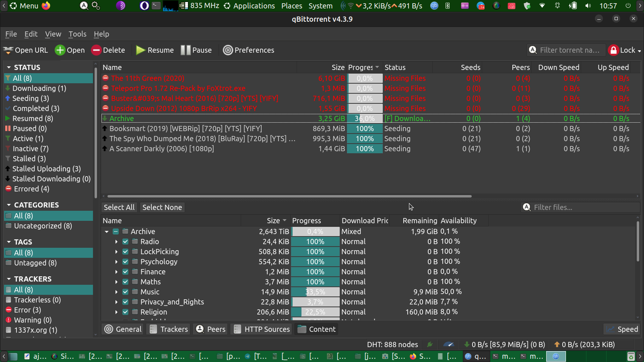Toggle the Religion folder checkbox
644x362 pixels.
(x=126, y=312)
